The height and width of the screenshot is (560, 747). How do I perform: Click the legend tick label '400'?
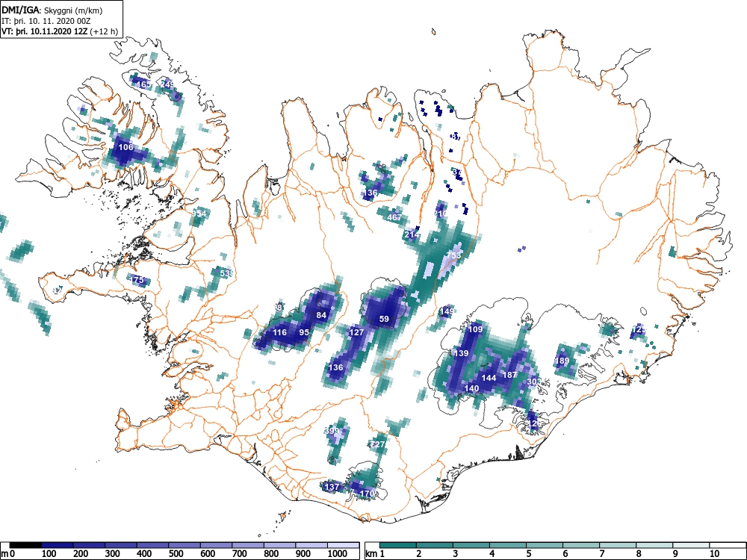point(144,554)
